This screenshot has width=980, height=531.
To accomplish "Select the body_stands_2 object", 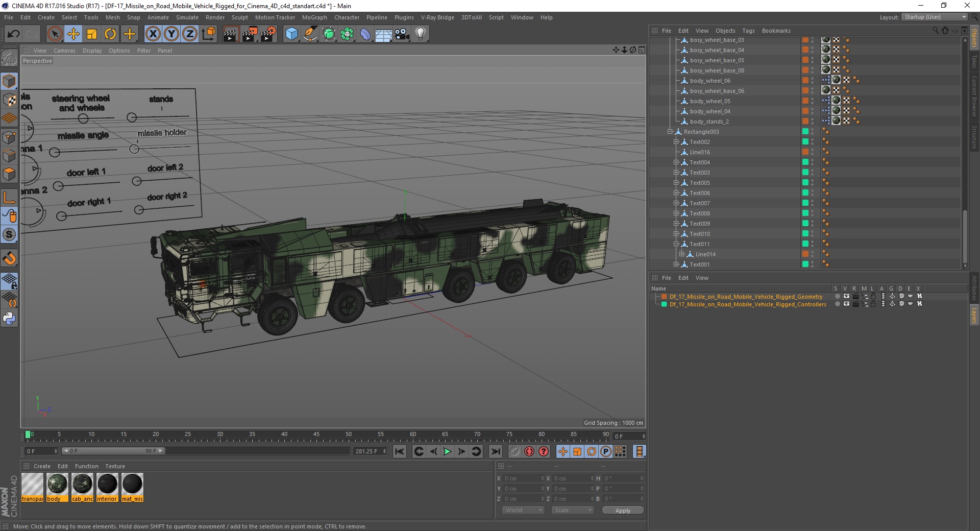I will [709, 122].
